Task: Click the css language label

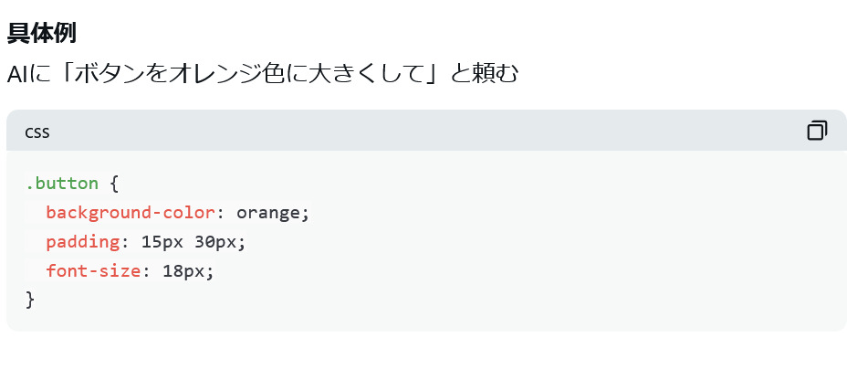Action: (x=37, y=132)
